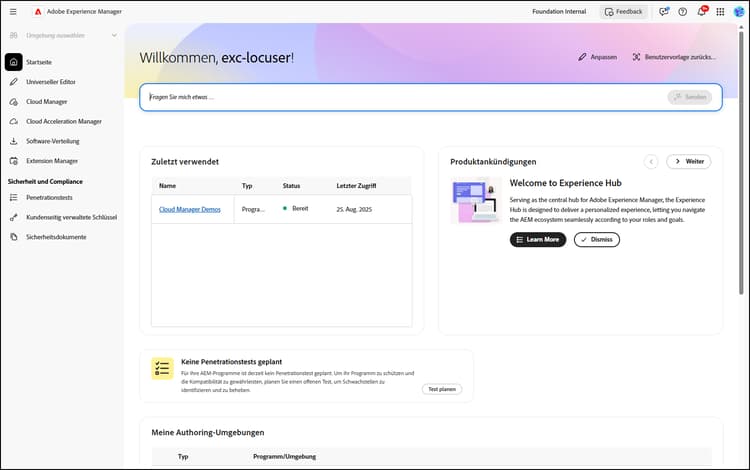Click the Test planen button
This screenshot has width=750, height=470.
click(442, 389)
